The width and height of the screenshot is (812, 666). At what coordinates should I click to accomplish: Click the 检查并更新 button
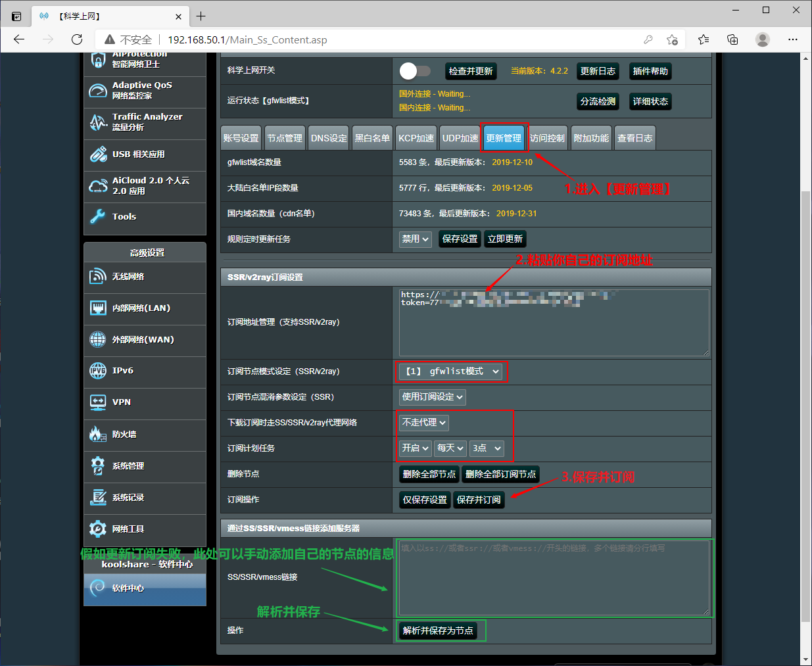pos(471,71)
